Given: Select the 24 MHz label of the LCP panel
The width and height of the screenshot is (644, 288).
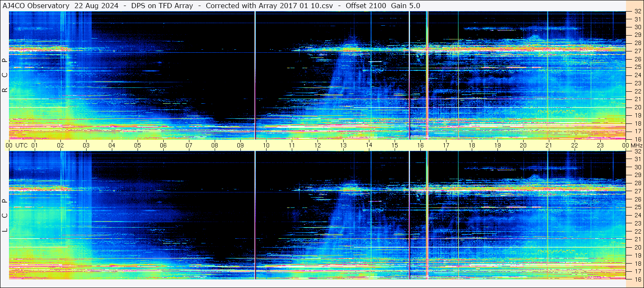Looking at the screenshot, I should click(637, 215).
